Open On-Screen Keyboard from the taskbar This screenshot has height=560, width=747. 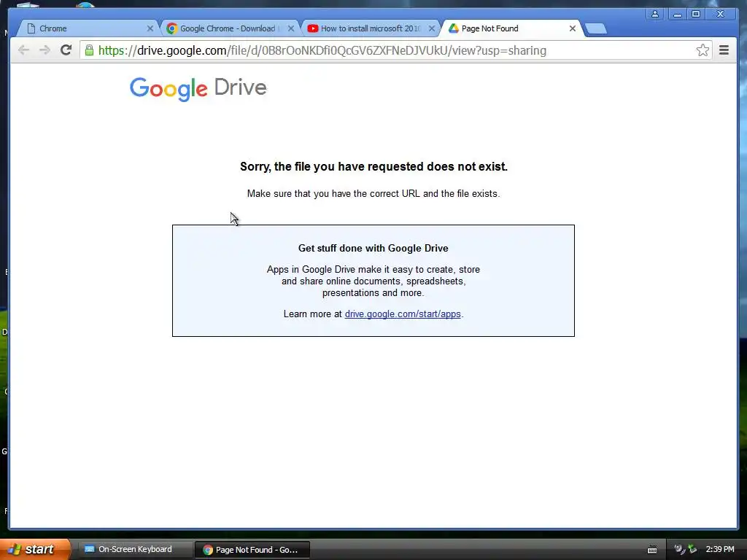click(x=135, y=549)
